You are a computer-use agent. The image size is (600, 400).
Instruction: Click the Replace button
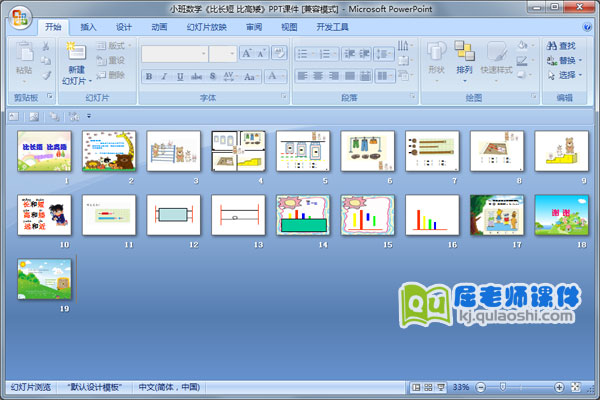(x=564, y=60)
